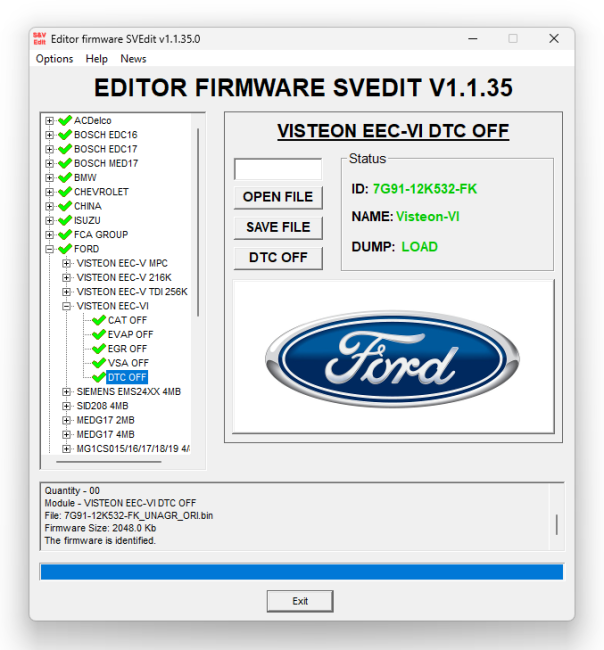The height and width of the screenshot is (650, 604).
Task: Click the DUMP status LOAD text
Action: point(420,247)
